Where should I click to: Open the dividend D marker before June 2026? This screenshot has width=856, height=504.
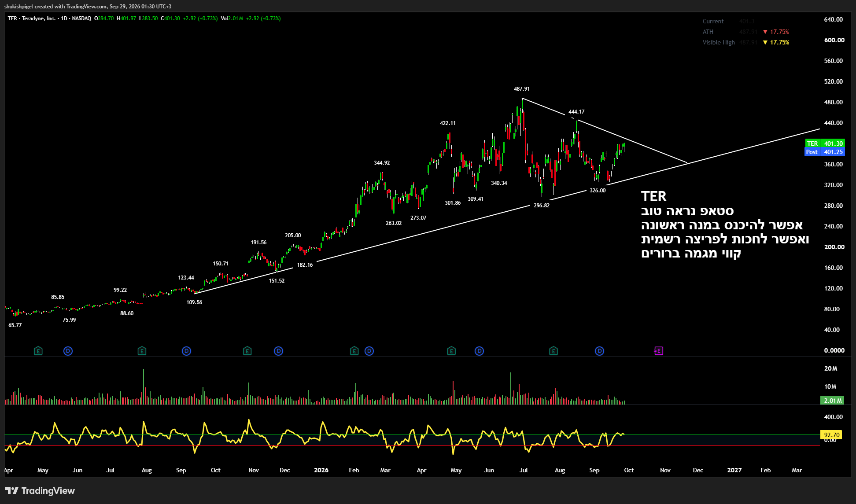(480, 351)
